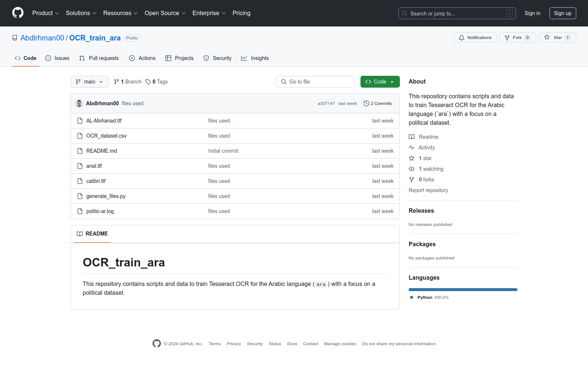Expand the Open Source menu
The width and height of the screenshot is (588, 368).
coord(165,13)
